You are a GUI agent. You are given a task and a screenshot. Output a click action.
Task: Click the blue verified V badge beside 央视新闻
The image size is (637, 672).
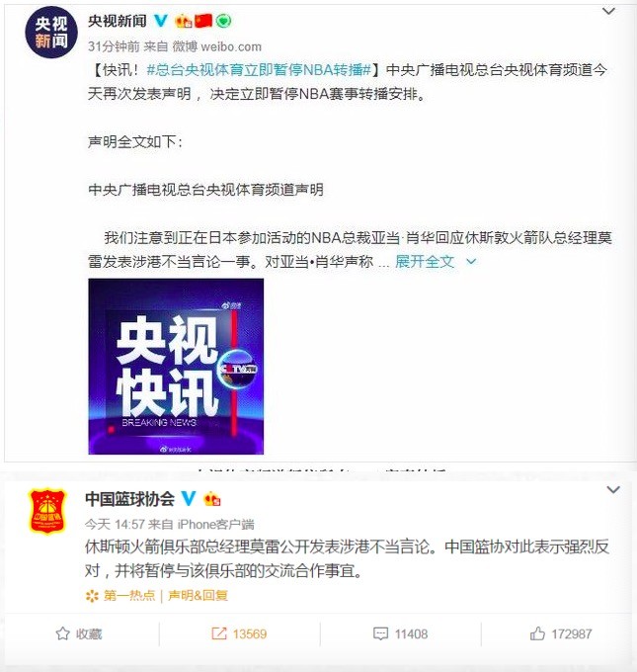click(161, 20)
